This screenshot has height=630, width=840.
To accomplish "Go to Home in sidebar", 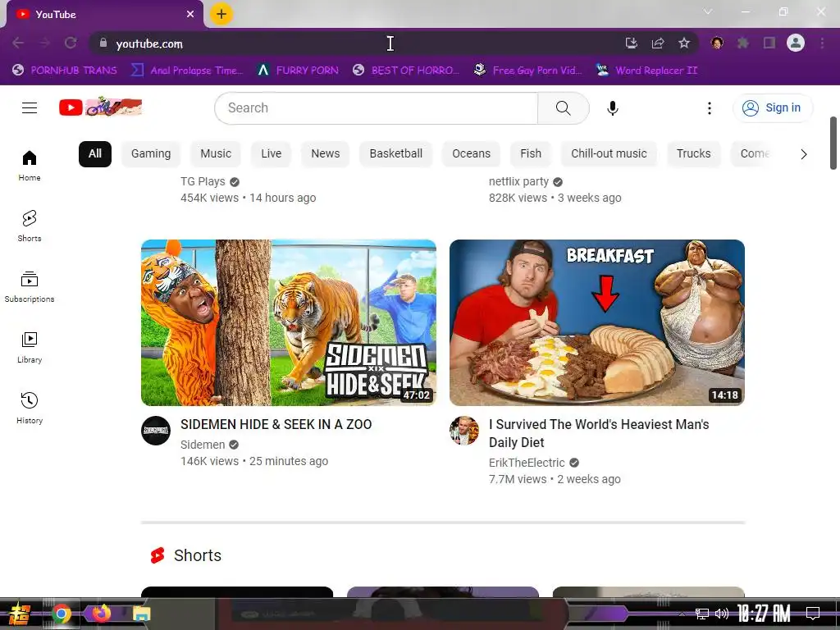I will pyautogui.click(x=30, y=166).
